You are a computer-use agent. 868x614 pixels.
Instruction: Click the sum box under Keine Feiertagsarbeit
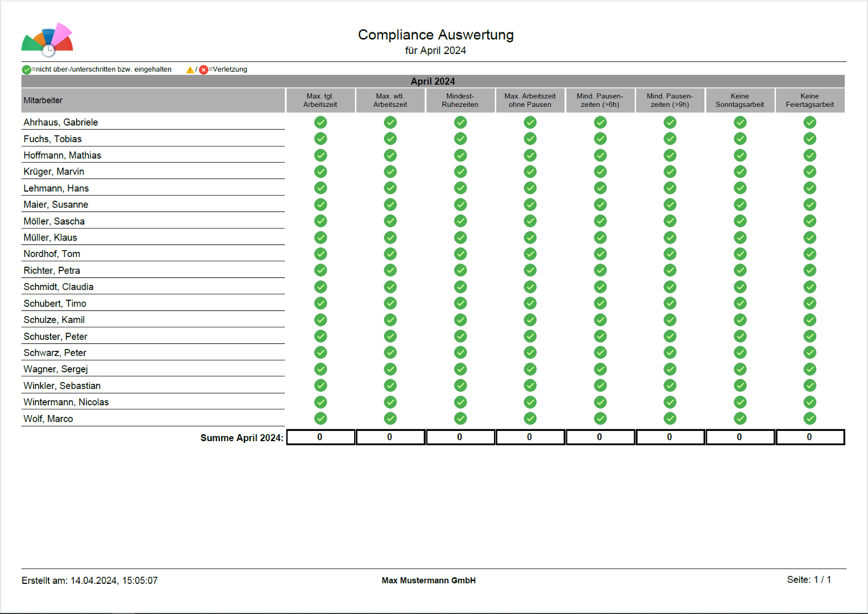point(809,437)
